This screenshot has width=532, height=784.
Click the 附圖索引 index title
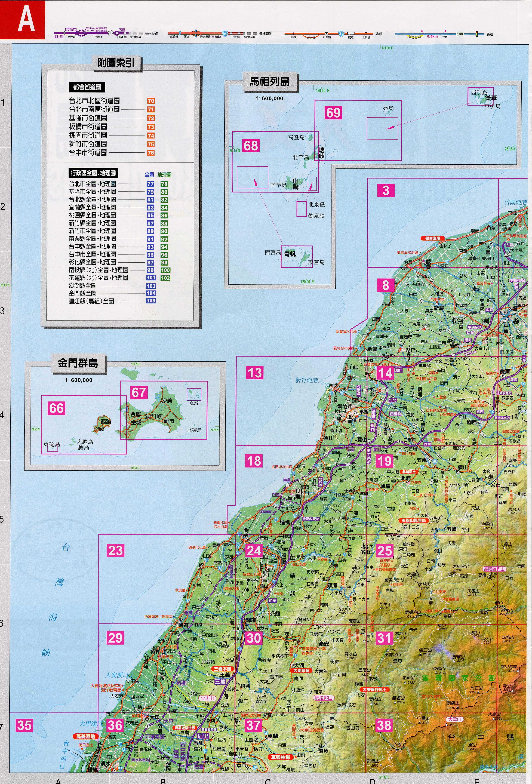point(116,63)
